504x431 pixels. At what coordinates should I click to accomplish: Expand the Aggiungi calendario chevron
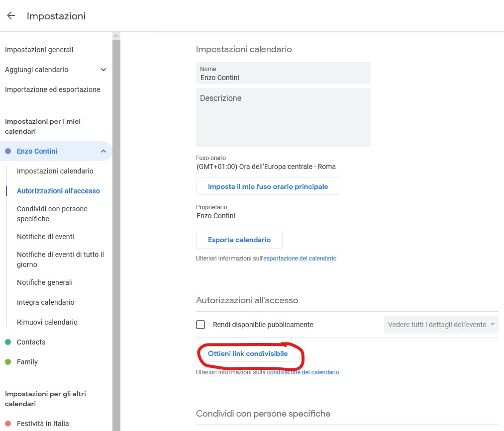point(103,70)
